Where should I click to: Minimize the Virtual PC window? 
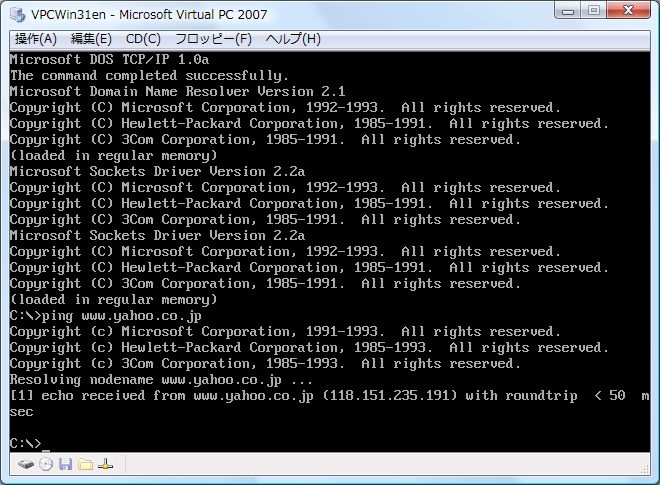[568, 11]
